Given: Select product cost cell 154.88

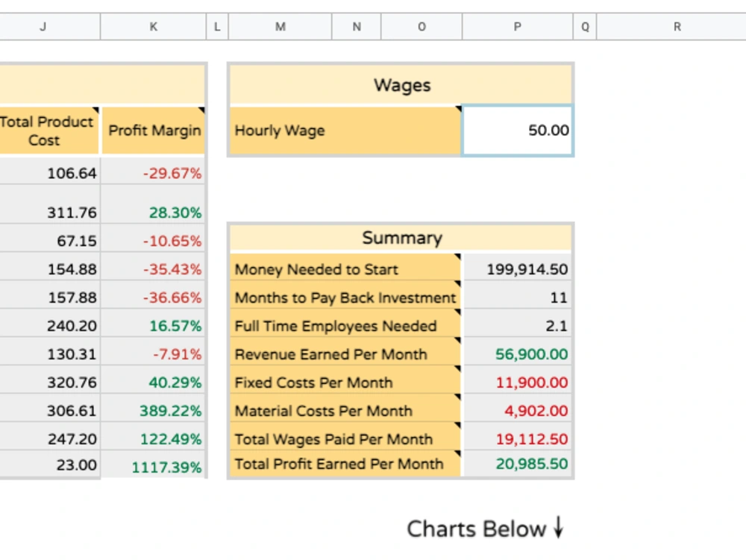Looking at the screenshot, I should (49, 267).
